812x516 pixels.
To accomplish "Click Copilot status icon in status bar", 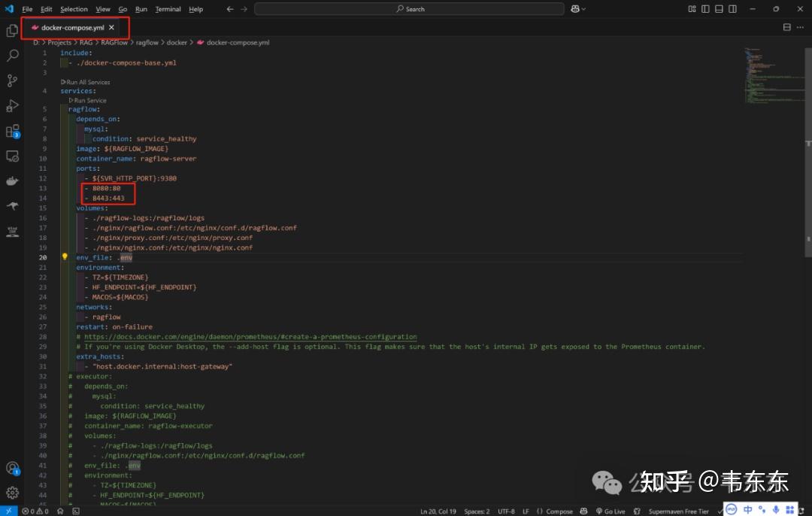I will tap(583, 511).
